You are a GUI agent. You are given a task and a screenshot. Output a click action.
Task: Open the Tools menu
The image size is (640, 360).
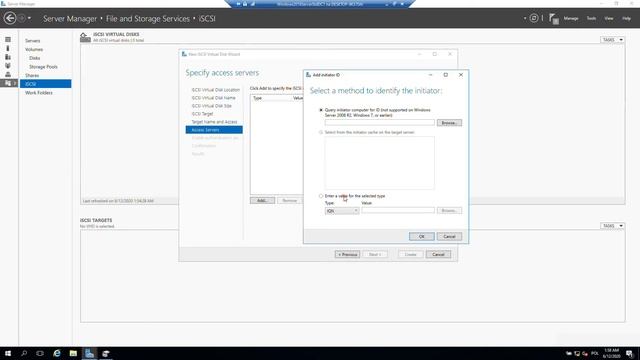point(591,18)
